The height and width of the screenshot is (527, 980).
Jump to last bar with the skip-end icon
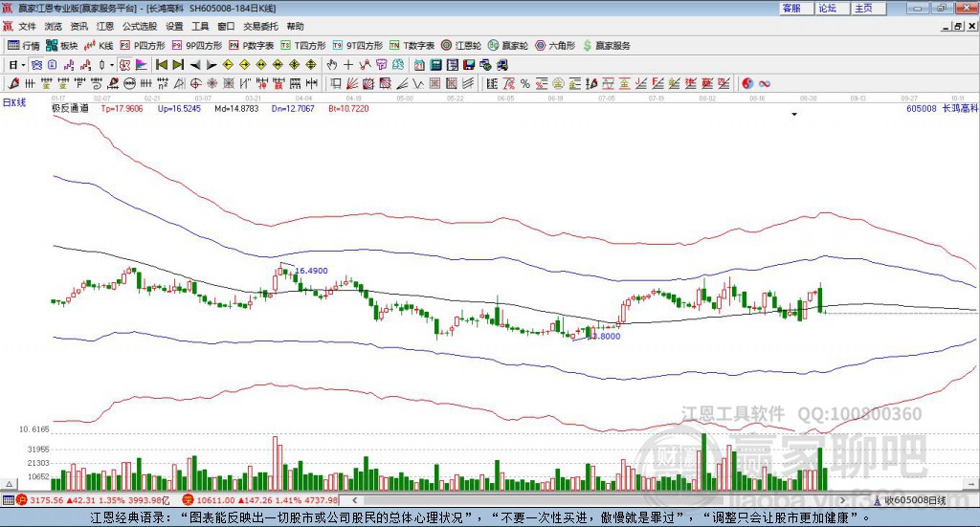[178, 65]
